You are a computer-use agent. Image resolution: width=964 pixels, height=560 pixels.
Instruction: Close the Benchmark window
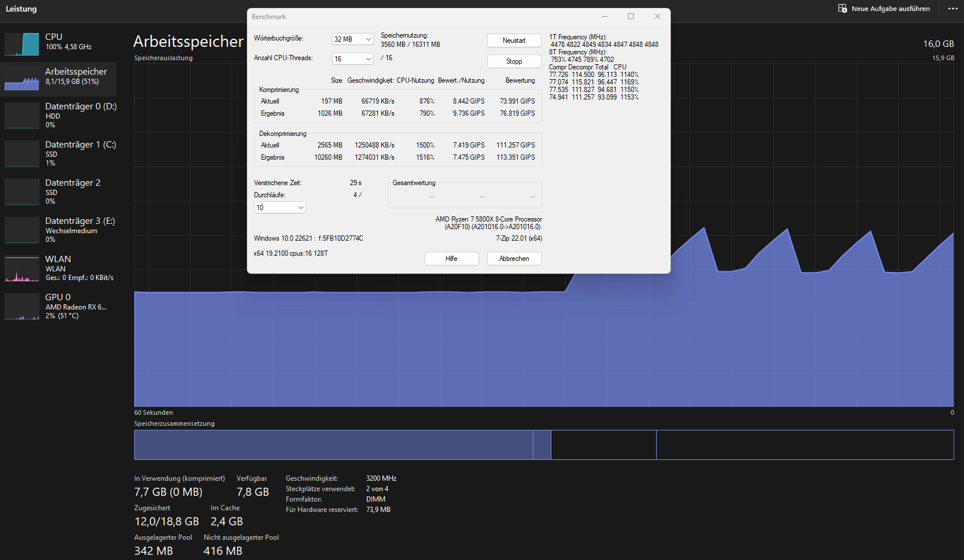coord(657,16)
